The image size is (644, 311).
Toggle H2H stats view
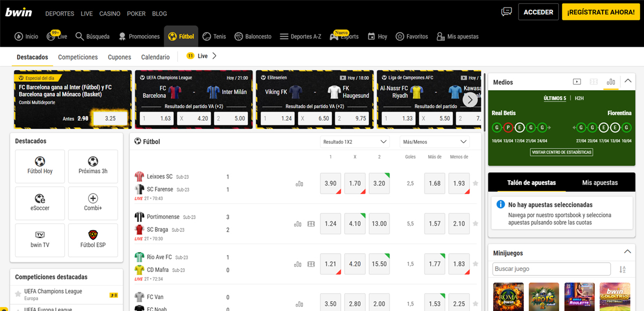click(579, 98)
